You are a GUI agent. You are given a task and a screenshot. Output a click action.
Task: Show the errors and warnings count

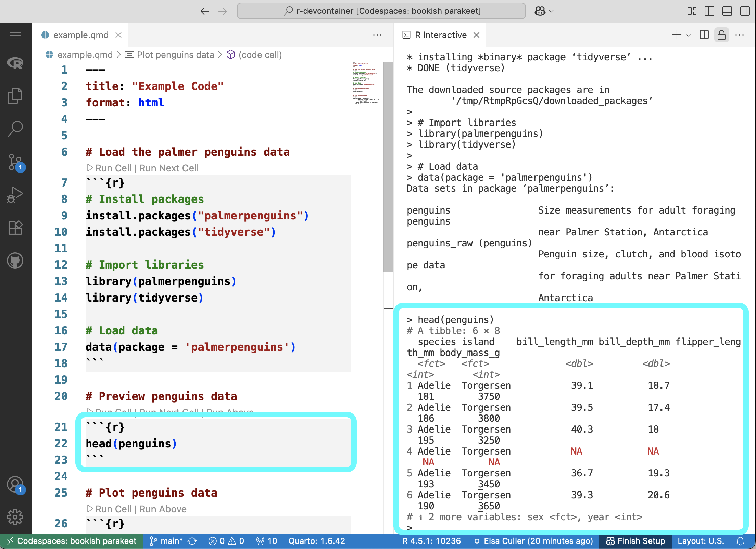click(226, 541)
